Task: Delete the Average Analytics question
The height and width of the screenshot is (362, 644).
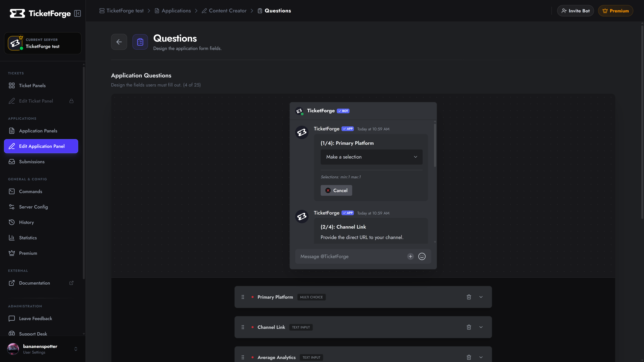Action: [x=469, y=357]
